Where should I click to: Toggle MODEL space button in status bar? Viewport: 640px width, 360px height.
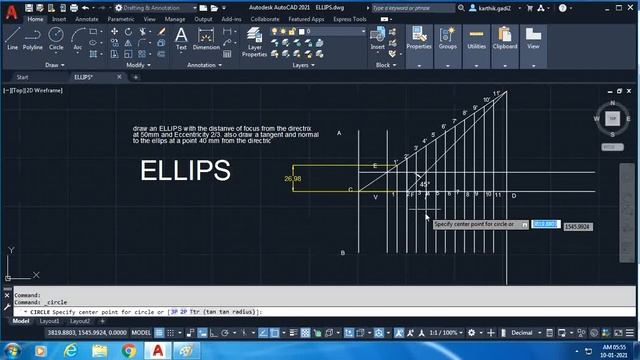[141, 333]
